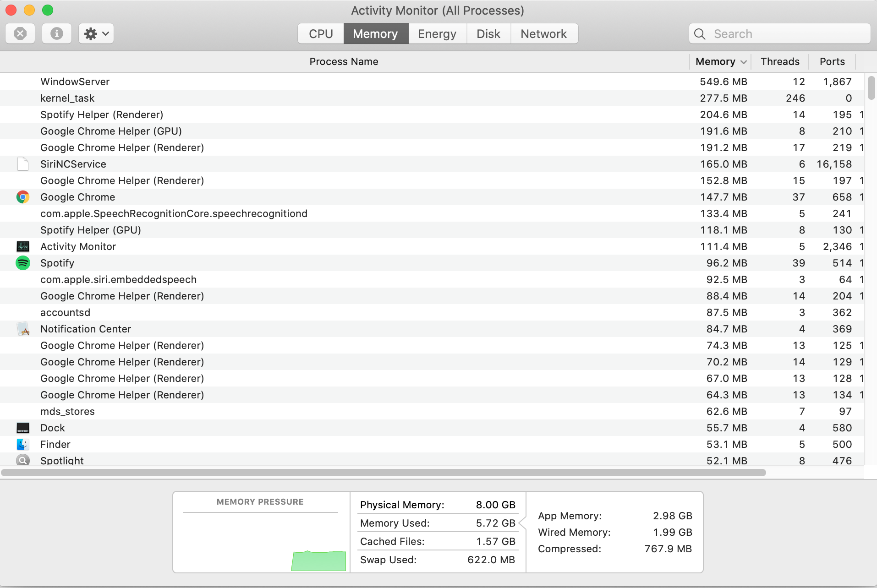
Task: Click the 246 threads value
Action: [x=795, y=98]
